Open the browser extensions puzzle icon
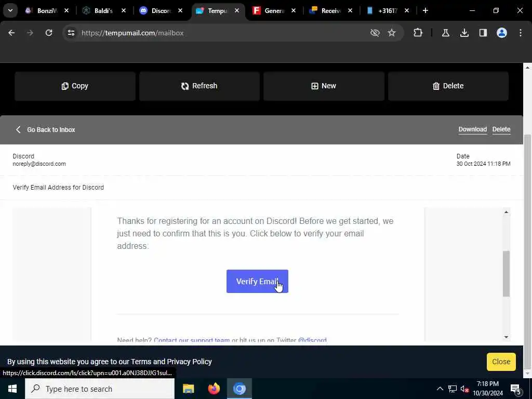 click(418, 33)
